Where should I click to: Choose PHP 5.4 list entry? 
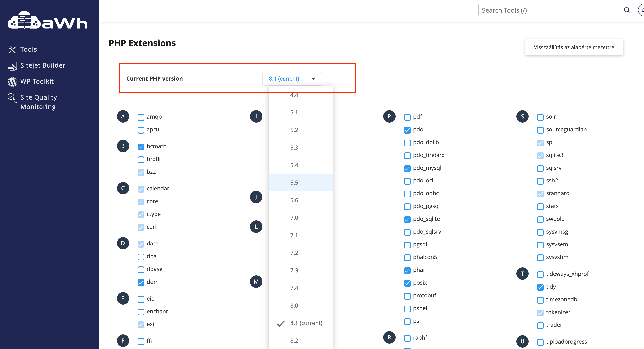[x=300, y=165]
